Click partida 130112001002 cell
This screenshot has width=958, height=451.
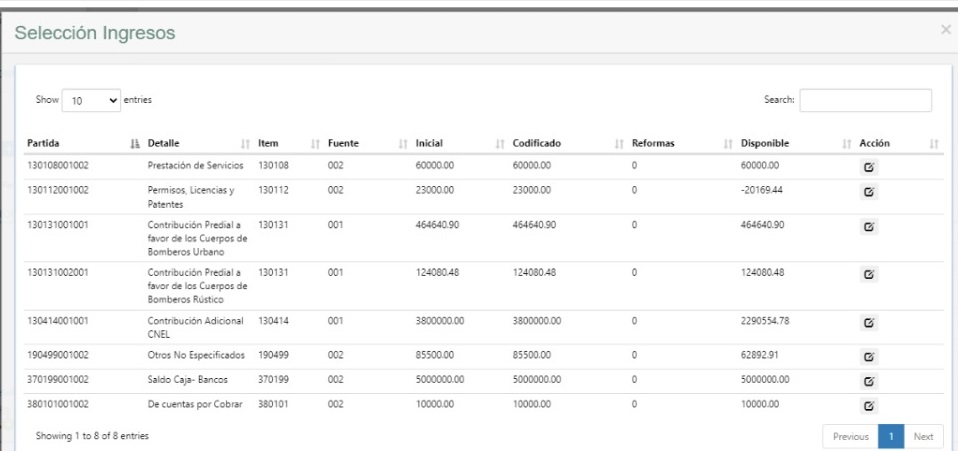coord(58,190)
